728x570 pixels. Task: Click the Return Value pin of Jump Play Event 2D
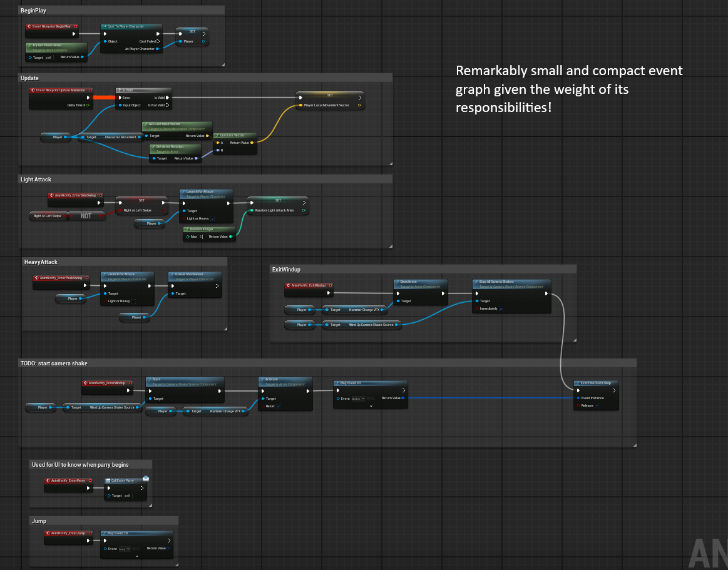168,548
